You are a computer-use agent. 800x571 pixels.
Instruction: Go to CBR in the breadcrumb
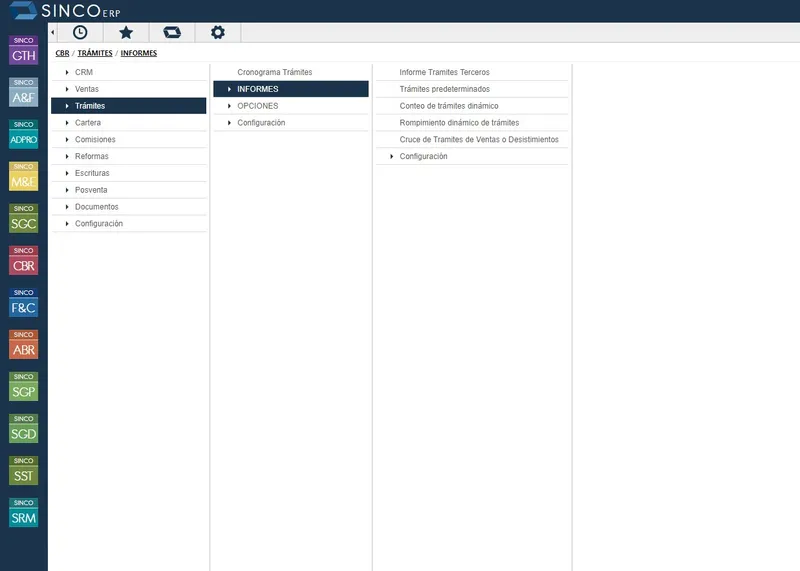click(x=62, y=53)
